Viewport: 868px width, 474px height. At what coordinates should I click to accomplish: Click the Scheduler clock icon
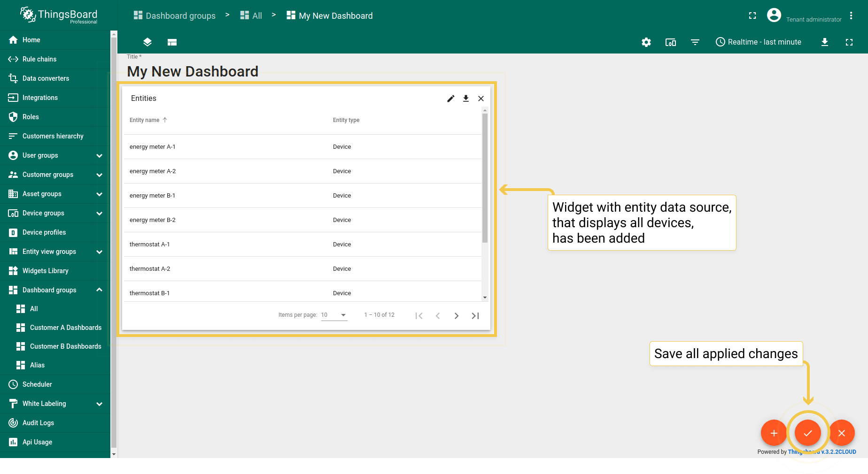pos(13,384)
